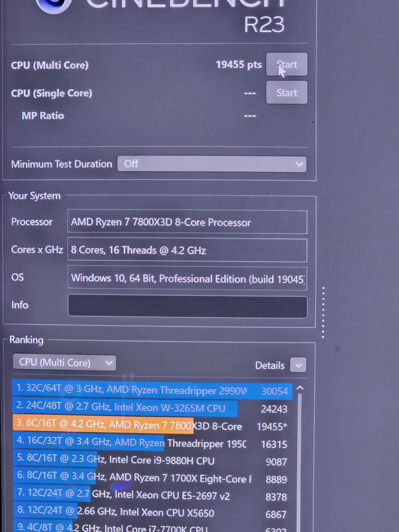The width and height of the screenshot is (399, 532).
Task: Click the MP Ratio label
Action: [x=43, y=116]
